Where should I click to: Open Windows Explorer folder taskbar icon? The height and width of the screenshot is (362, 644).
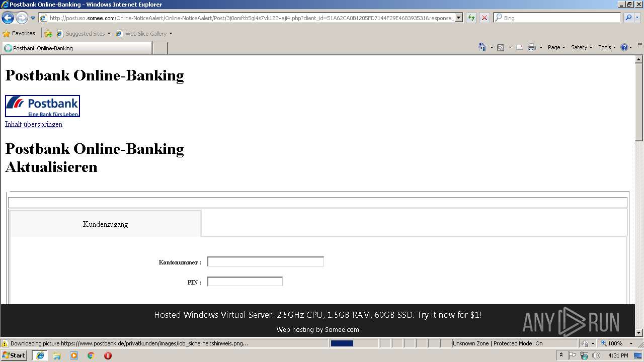click(x=57, y=355)
